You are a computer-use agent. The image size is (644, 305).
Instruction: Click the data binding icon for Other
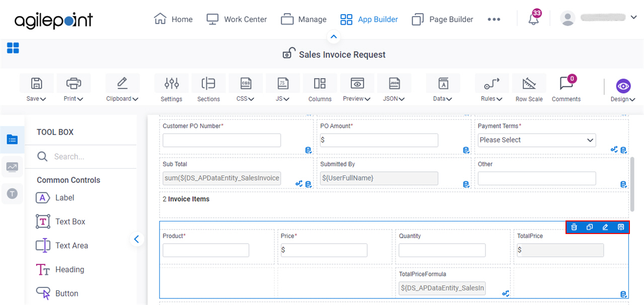[623, 184]
